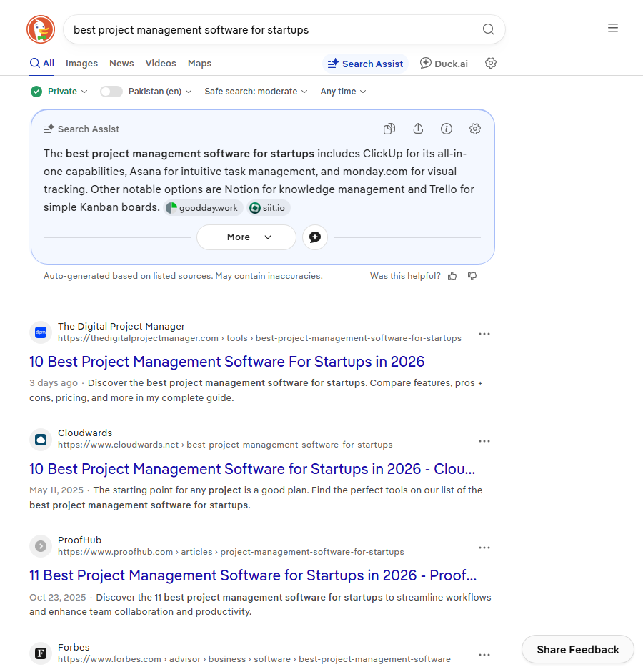
Task: Expand Search Assist with More button
Action: 246,237
